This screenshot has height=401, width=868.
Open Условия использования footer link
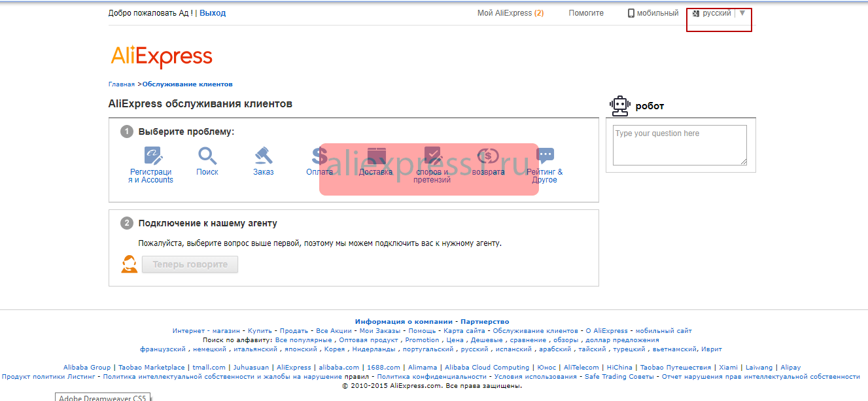point(536,377)
